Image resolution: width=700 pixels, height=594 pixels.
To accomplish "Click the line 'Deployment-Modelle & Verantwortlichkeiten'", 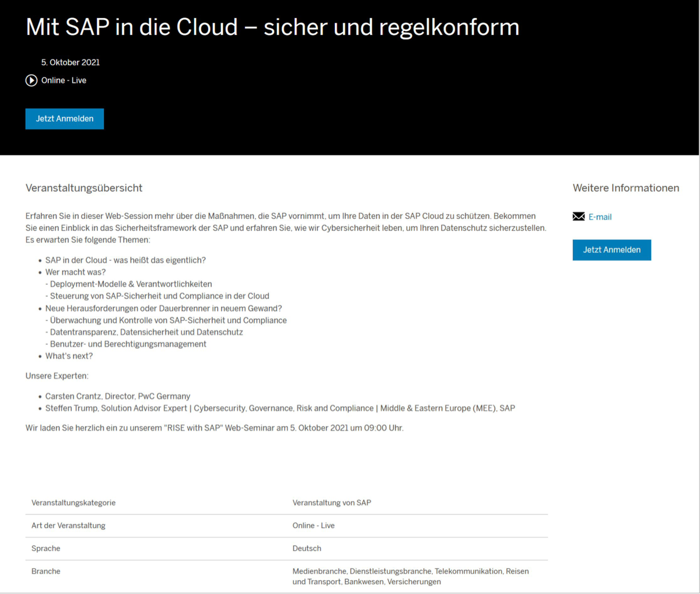I will 129,284.
